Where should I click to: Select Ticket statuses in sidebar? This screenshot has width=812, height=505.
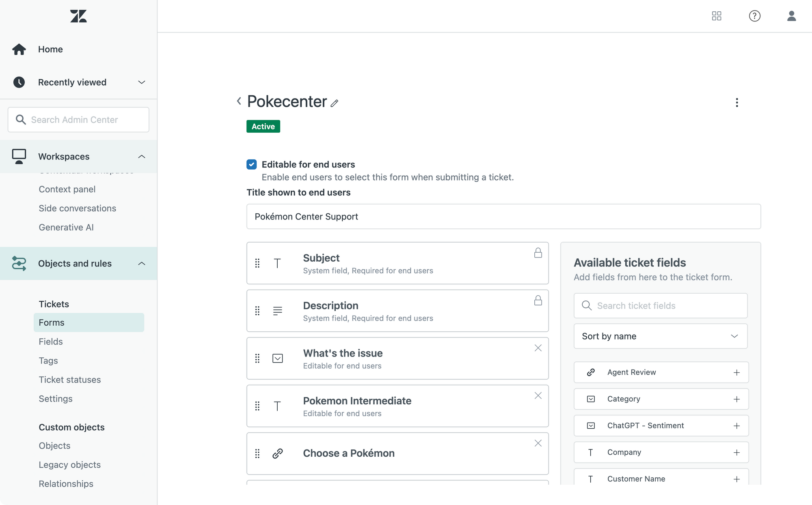[70, 380]
